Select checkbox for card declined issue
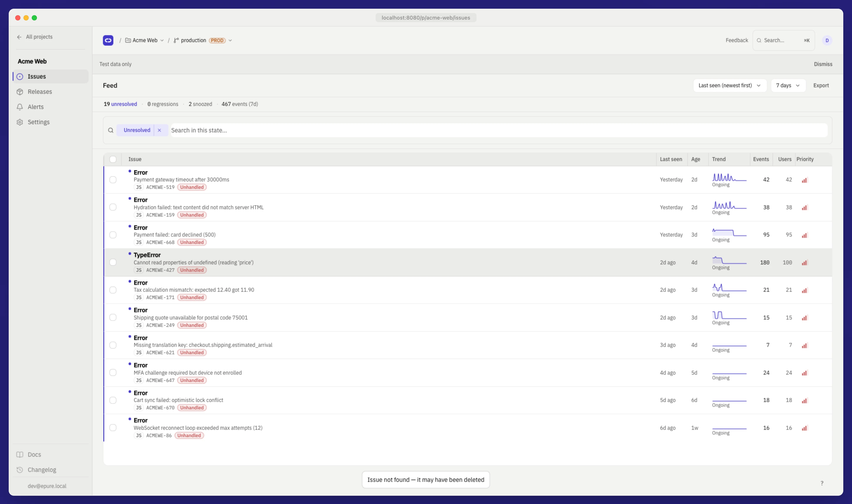 pyautogui.click(x=113, y=235)
